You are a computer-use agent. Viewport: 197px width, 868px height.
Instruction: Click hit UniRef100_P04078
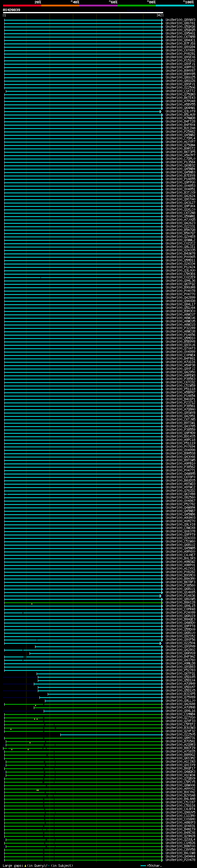pyautogui.click(x=180, y=291)
